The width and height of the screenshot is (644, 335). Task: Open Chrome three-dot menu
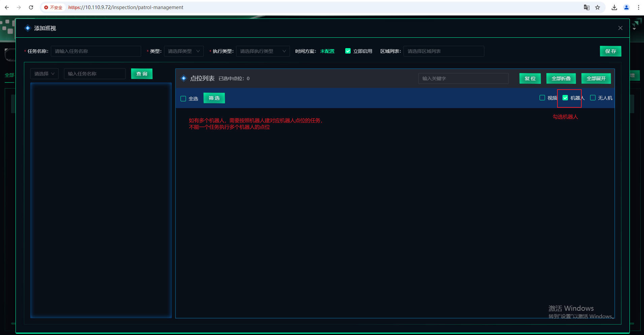click(638, 7)
